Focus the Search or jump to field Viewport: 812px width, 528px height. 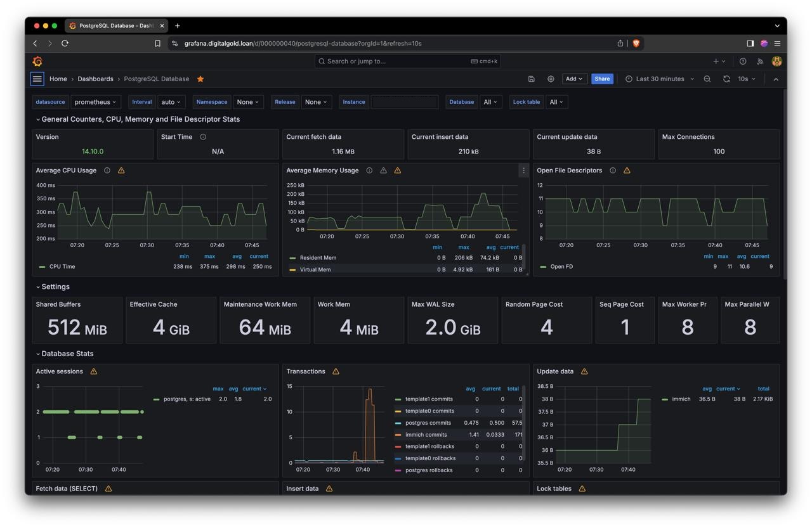[x=408, y=61]
